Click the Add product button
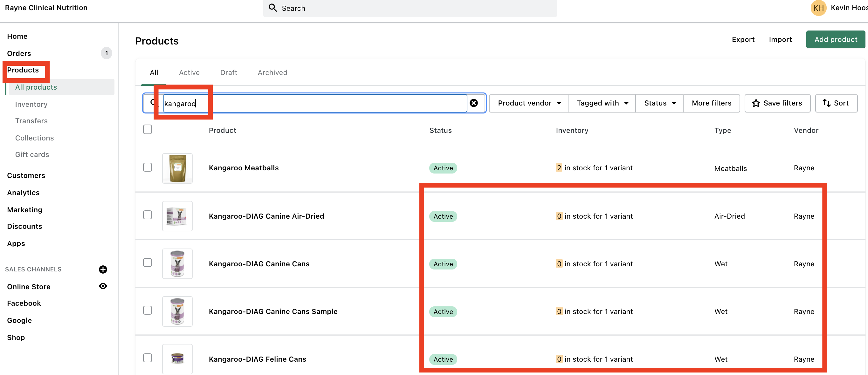The height and width of the screenshot is (375, 868). [x=835, y=39]
